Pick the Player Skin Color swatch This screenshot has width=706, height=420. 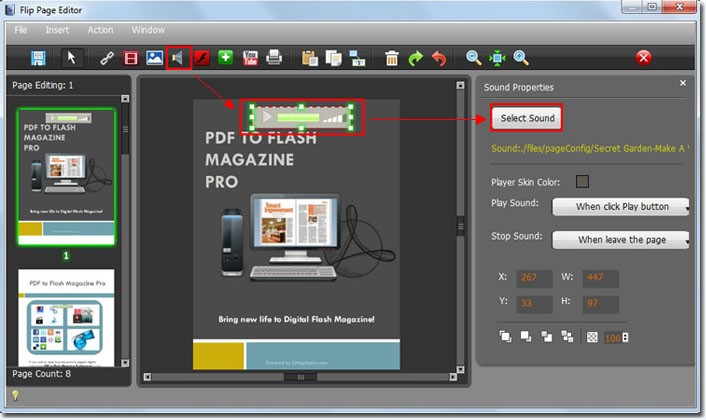pyautogui.click(x=582, y=181)
